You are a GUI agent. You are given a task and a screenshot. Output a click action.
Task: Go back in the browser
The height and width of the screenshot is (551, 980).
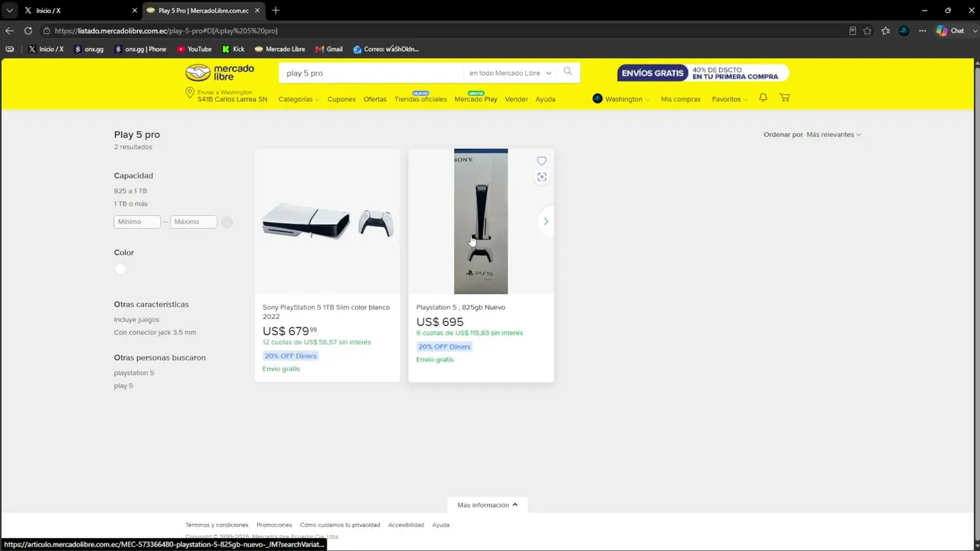[x=9, y=31]
